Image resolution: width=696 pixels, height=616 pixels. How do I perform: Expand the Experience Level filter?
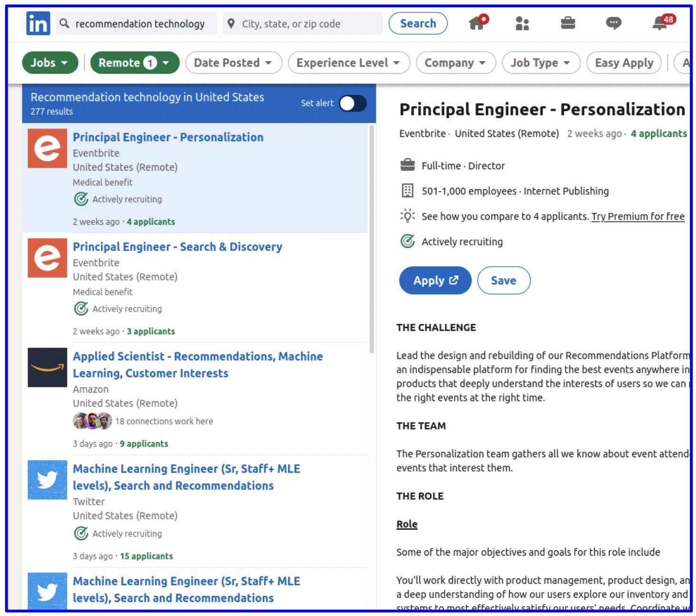(x=348, y=62)
